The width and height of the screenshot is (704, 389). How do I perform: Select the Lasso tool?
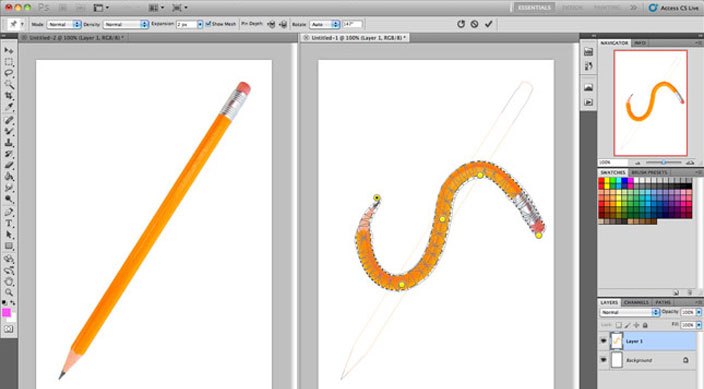pos(9,73)
